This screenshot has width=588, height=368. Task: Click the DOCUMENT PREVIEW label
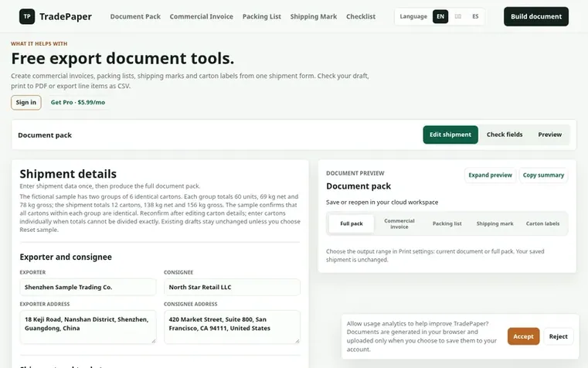[355, 173]
